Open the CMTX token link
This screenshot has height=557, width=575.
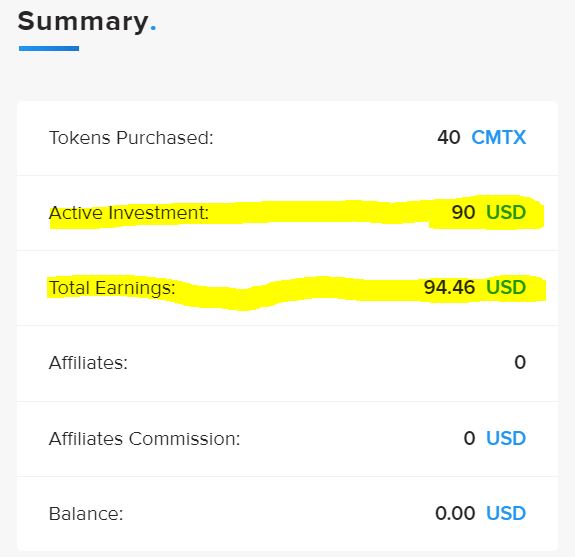499,138
